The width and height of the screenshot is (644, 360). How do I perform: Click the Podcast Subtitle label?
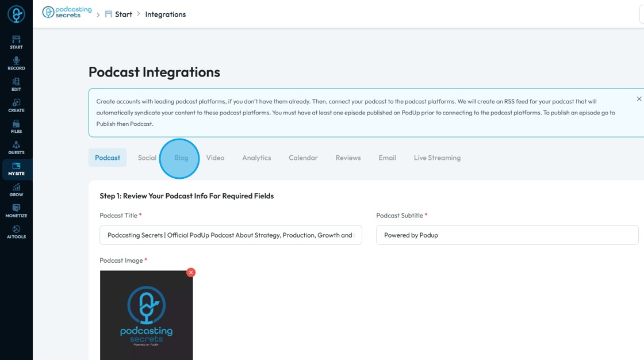pos(400,215)
